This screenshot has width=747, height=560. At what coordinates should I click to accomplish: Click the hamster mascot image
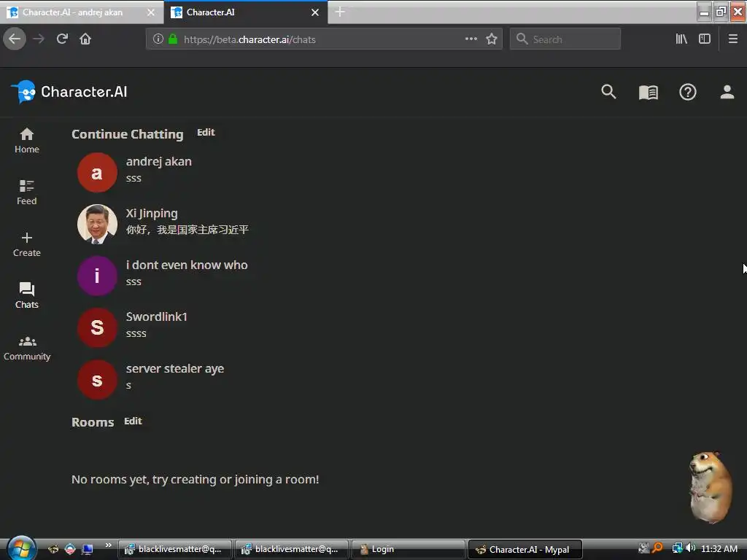(x=711, y=486)
